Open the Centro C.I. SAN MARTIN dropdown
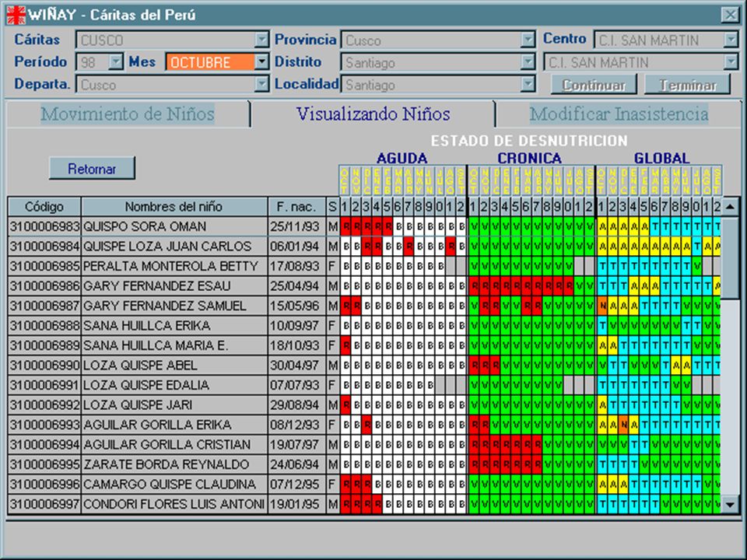Viewport: 747px width, 560px height. coord(731,40)
